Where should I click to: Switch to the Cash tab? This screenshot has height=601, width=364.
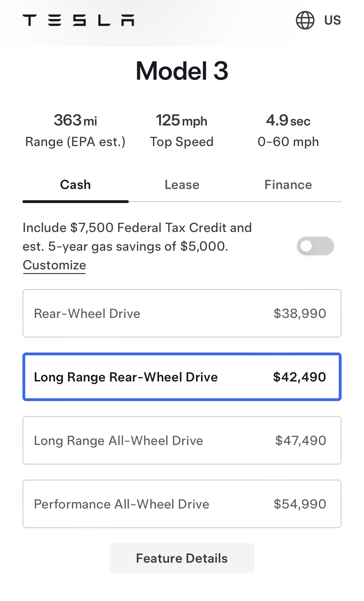[76, 185]
